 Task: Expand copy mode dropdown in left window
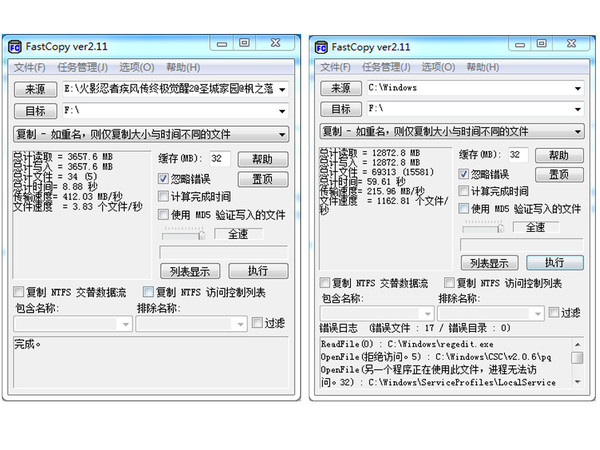(x=282, y=135)
